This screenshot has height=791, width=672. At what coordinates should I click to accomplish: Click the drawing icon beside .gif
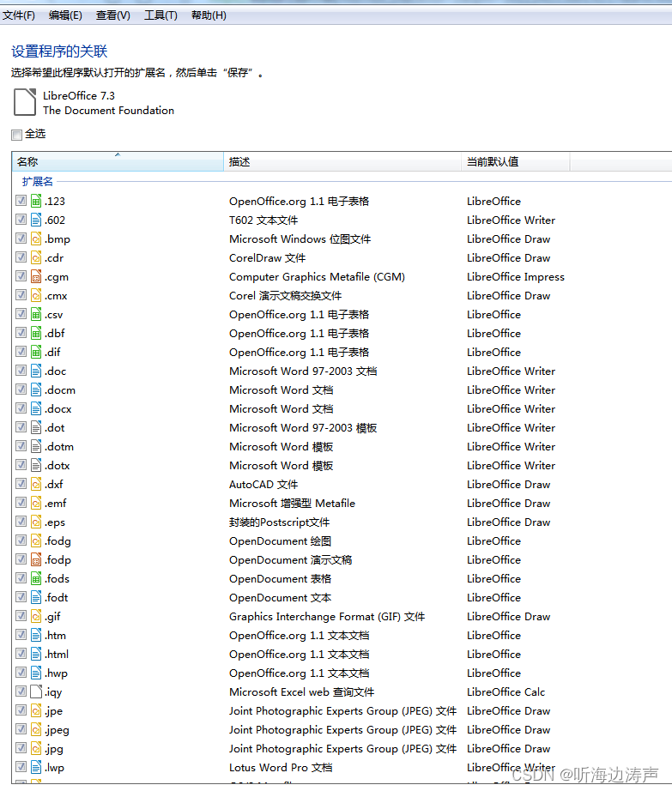tap(36, 616)
